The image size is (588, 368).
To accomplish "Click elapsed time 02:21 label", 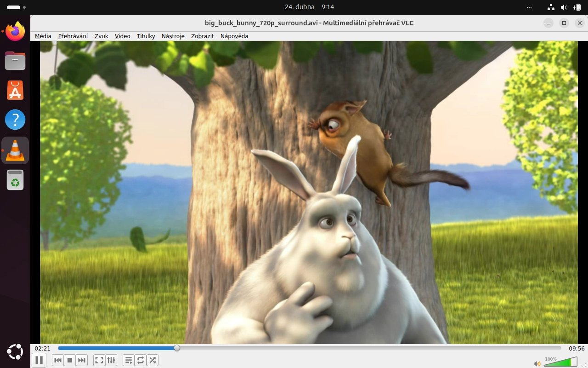I will (42, 348).
